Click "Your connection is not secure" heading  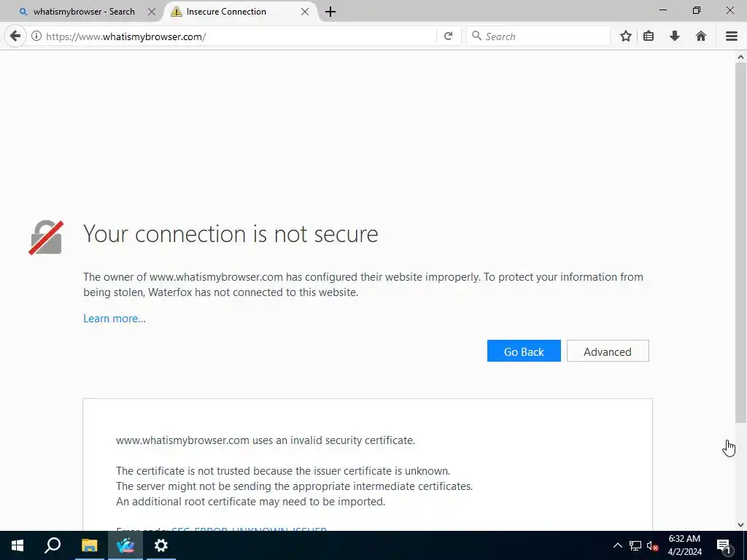point(231,234)
